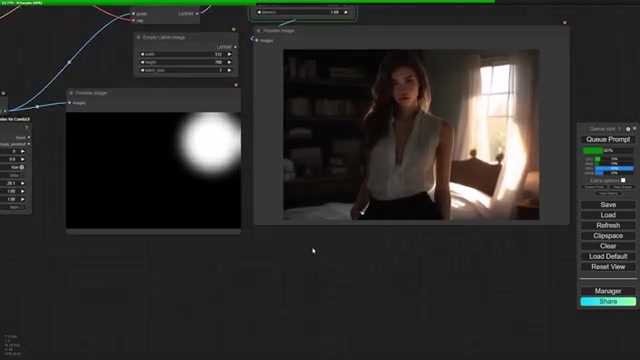This screenshot has height=360, width=640.
Task: Decrease width on the Empty Latent Image node
Action: [x=142, y=54]
